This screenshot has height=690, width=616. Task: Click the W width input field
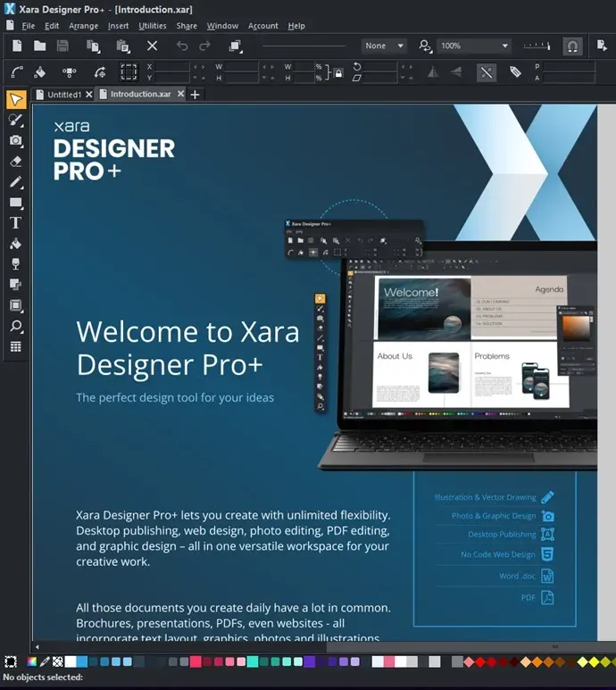pyautogui.click(x=242, y=67)
